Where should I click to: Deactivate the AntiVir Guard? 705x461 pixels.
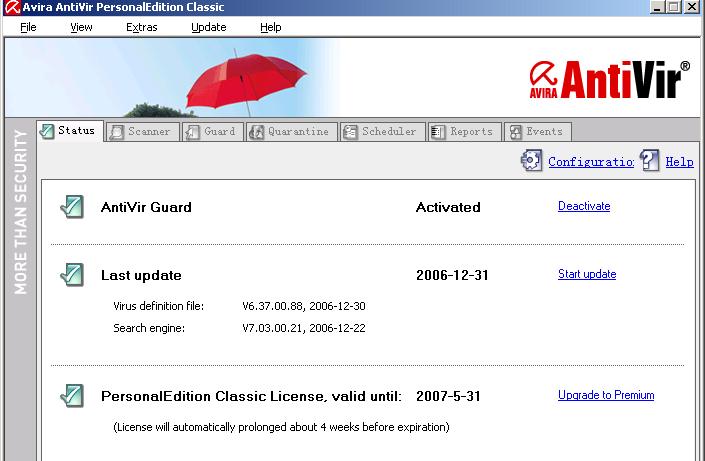pos(584,206)
